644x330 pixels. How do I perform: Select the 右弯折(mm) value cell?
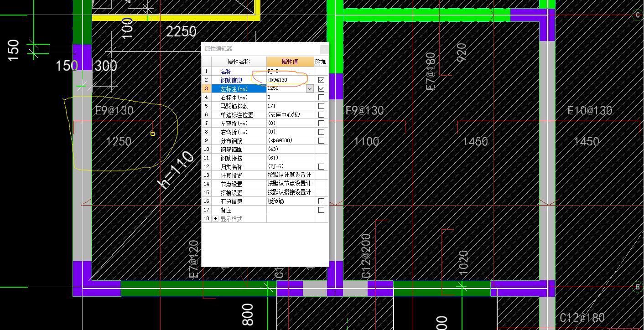(290, 132)
